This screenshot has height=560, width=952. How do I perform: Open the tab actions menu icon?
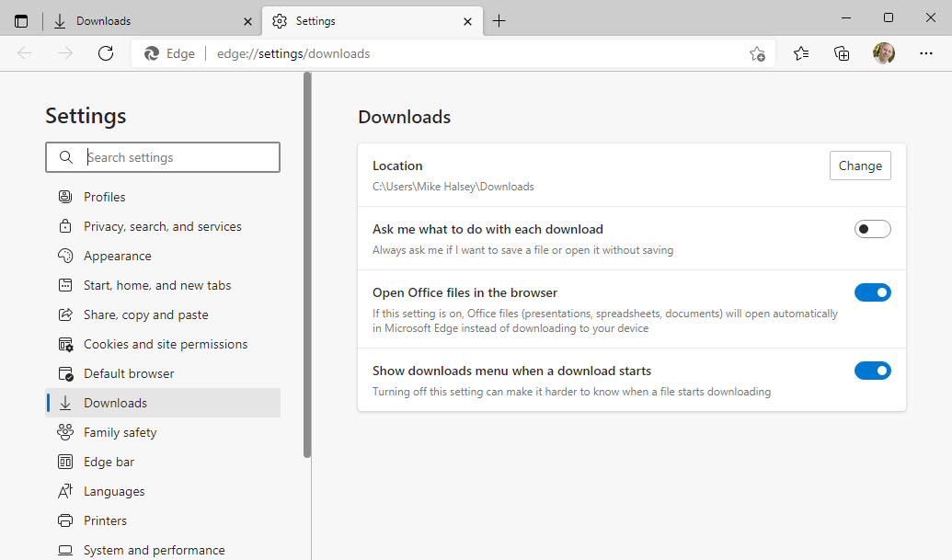(21, 20)
